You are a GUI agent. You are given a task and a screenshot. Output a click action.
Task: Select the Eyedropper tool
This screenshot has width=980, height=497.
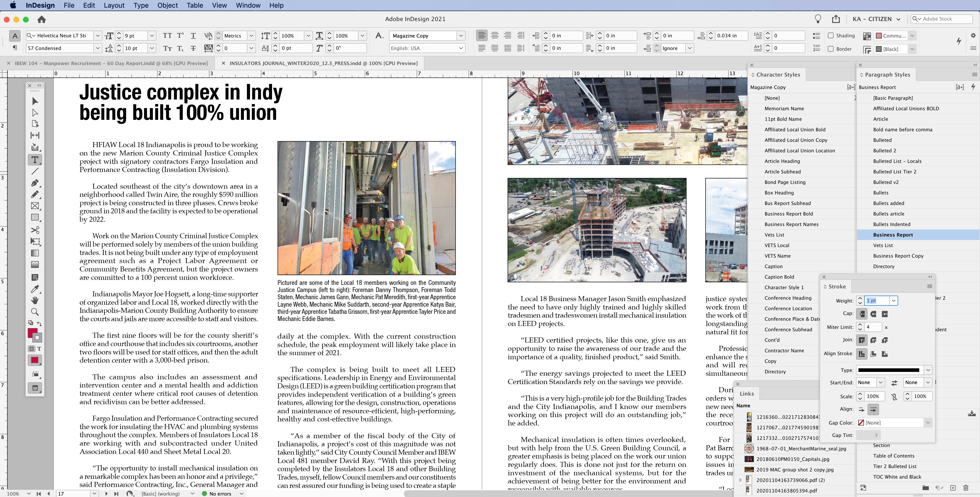click(x=35, y=289)
